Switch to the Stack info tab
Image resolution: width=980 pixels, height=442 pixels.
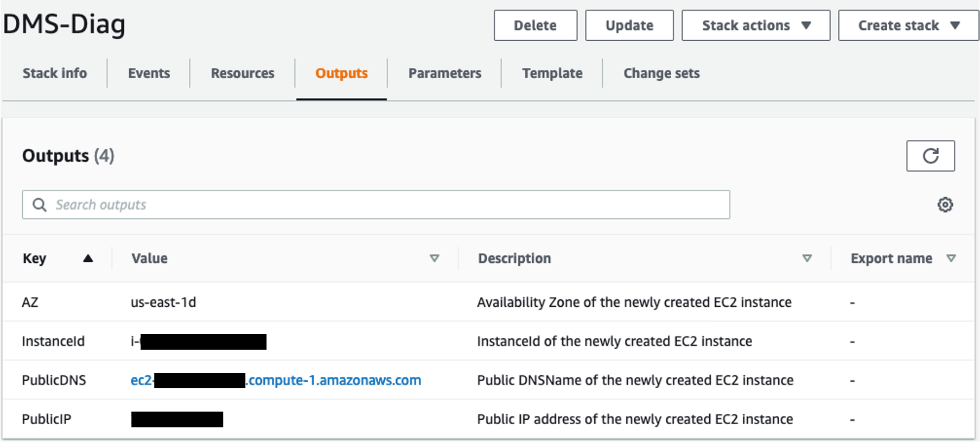point(55,73)
